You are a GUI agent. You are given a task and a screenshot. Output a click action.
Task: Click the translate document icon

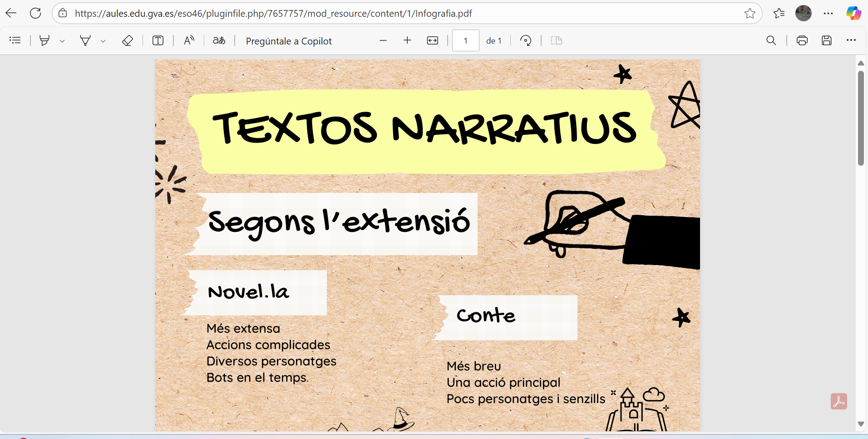pos(219,40)
